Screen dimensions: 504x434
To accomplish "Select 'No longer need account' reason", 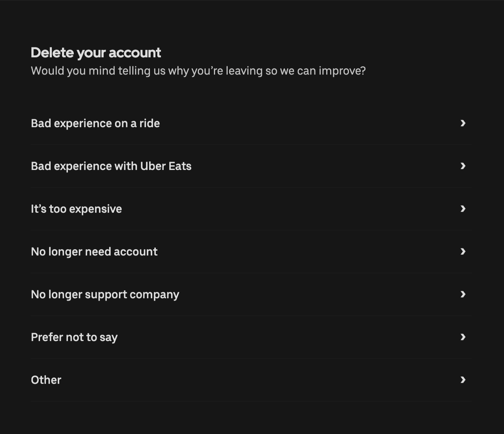I will [94, 252].
